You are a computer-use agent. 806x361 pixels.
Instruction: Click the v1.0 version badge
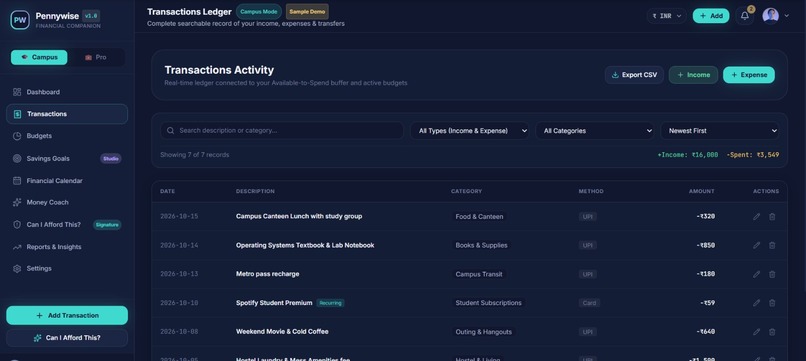coord(91,16)
